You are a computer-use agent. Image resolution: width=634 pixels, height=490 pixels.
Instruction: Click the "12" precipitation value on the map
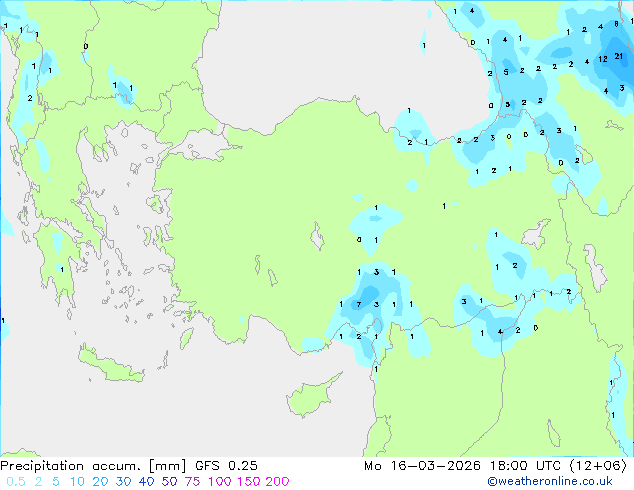[x=603, y=59]
